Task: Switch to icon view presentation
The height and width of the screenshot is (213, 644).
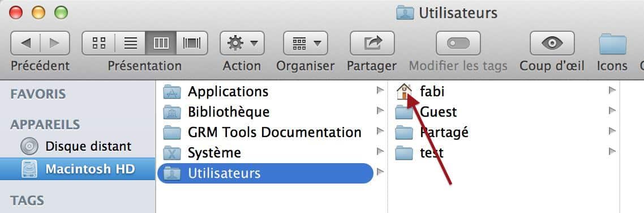Action: coord(98,42)
